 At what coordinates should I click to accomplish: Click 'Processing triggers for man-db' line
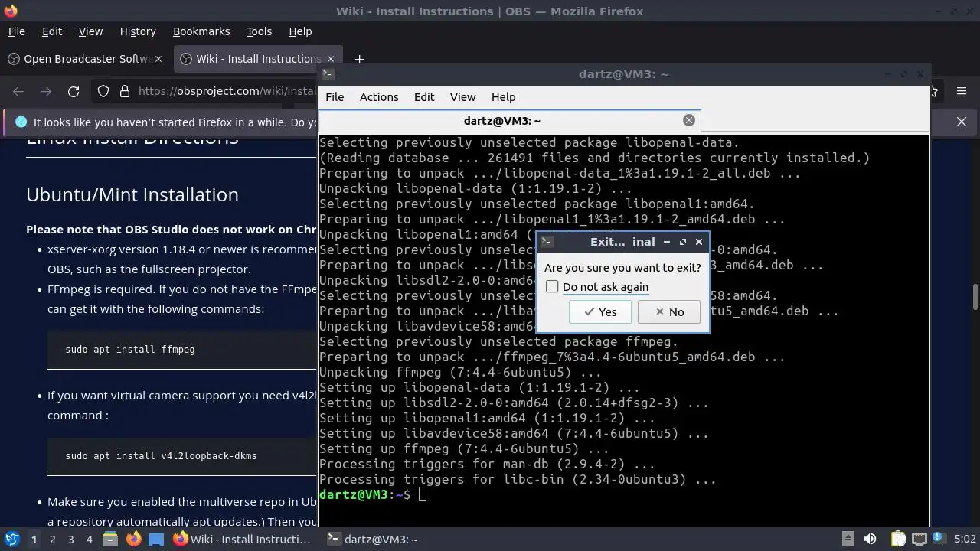coord(487,464)
